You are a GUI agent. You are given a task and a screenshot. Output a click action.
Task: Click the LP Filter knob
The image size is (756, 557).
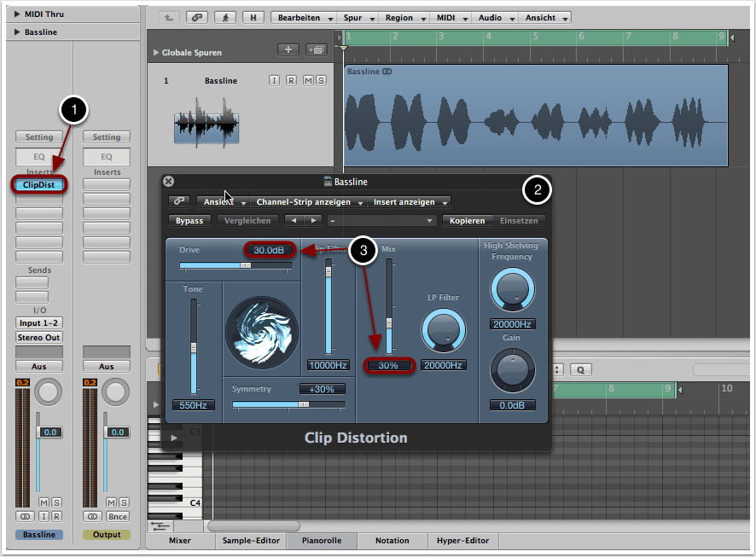[x=443, y=330]
